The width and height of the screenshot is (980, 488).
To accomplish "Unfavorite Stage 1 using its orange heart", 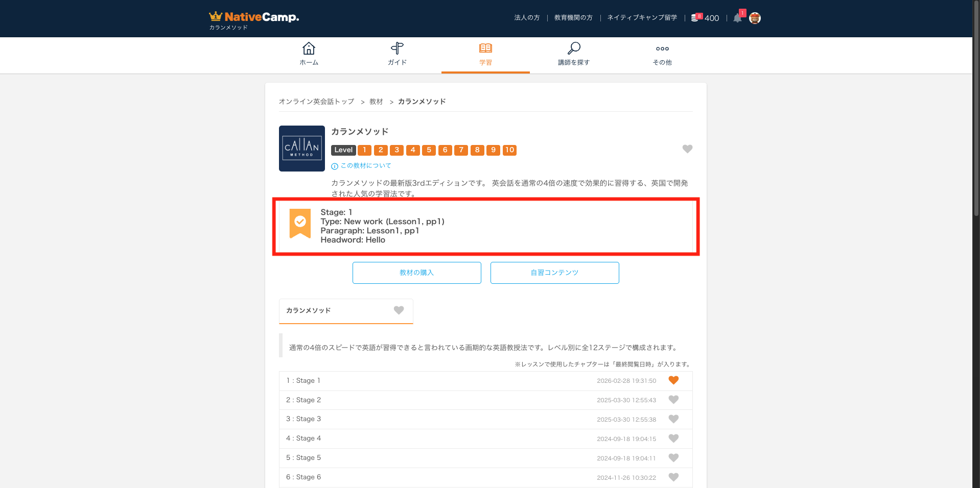I will 673,380.
